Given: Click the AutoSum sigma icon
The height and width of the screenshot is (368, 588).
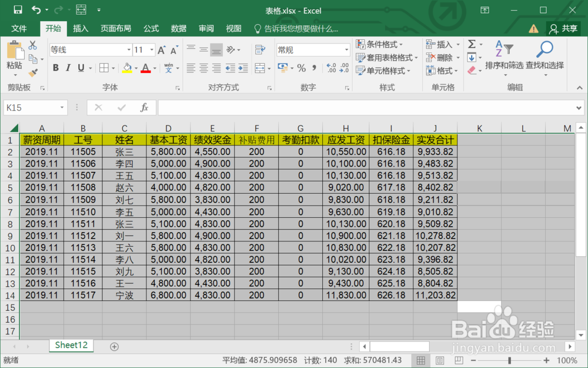Looking at the screenshot, I should [472, 44].
